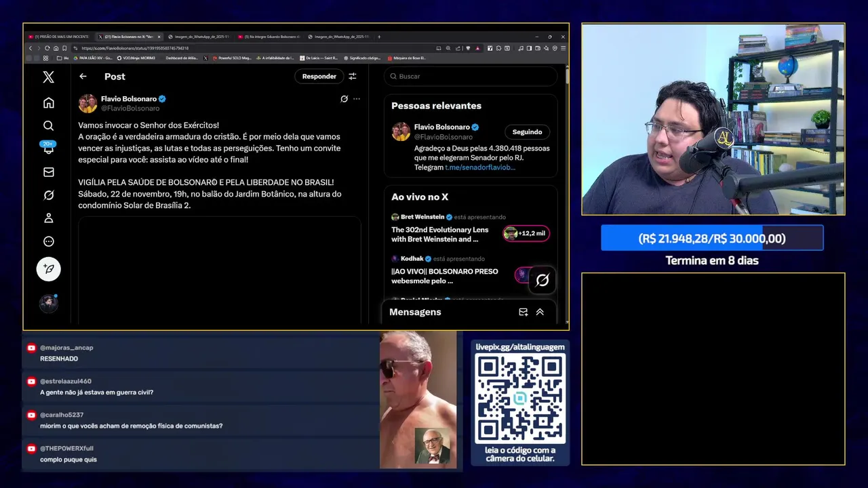This screenshot has width=868, height=488.
Task: Open browser hamburger main menu
Action: (563, 48)
